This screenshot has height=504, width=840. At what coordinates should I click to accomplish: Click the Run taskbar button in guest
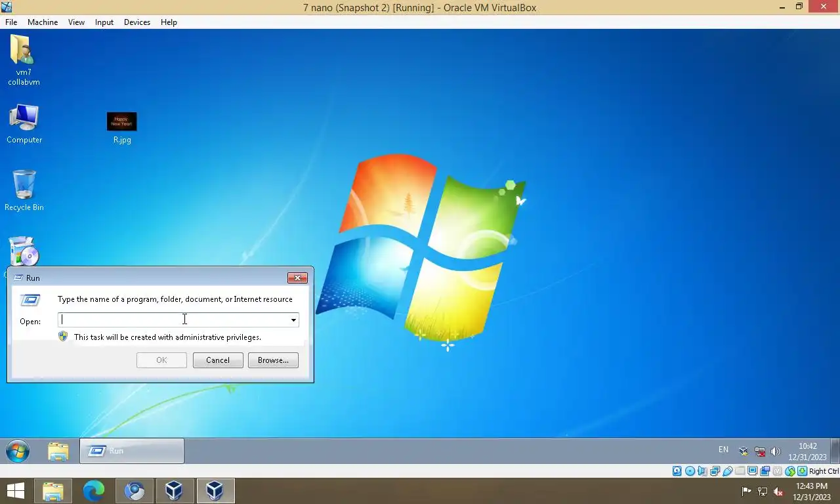tap(132, 451)
